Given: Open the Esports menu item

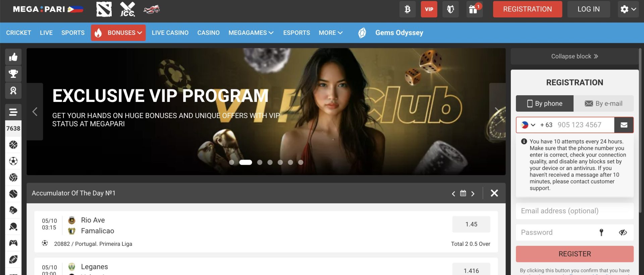Looking at the screenshot, I should 297,33.
